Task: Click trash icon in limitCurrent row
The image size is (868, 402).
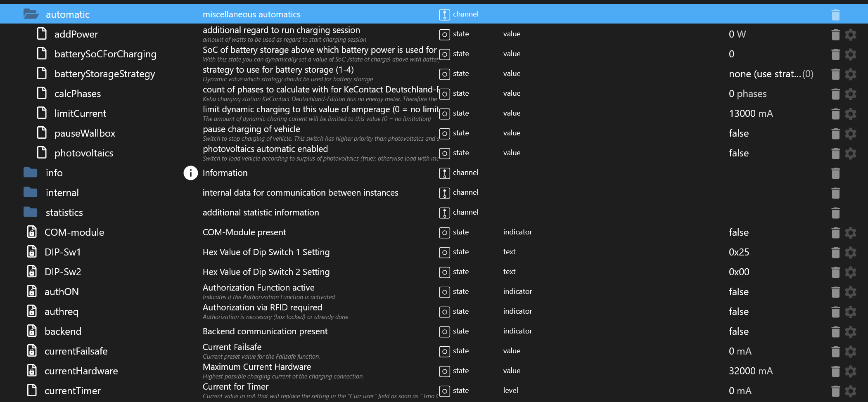Action: click(835, 114)
